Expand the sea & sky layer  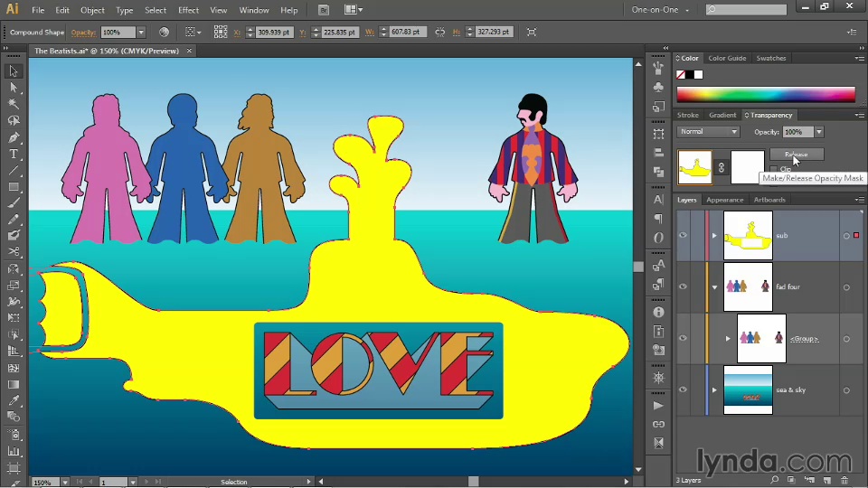[714, 390]
